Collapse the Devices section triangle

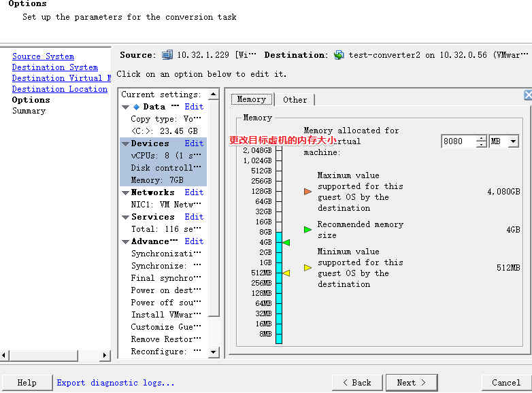pos(126,144)
